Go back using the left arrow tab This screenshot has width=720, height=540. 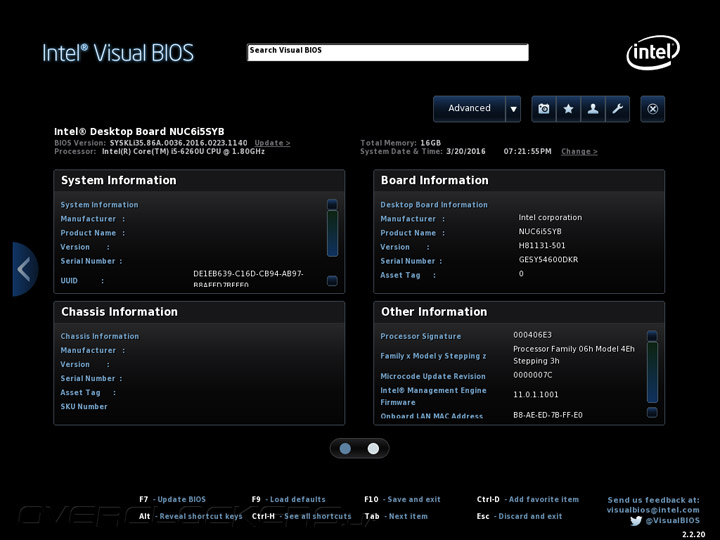pos(24,268)
